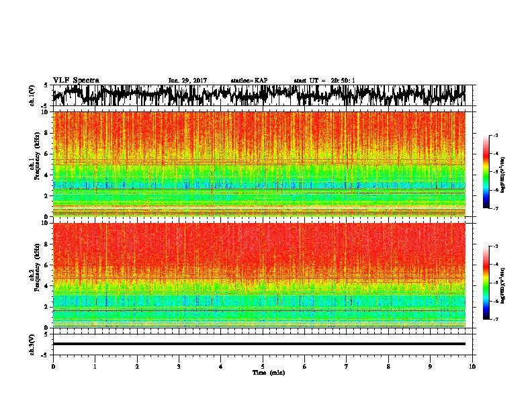
Task: Click the "-7" tick on ch.2 color bar
Action: pos(496,319)
